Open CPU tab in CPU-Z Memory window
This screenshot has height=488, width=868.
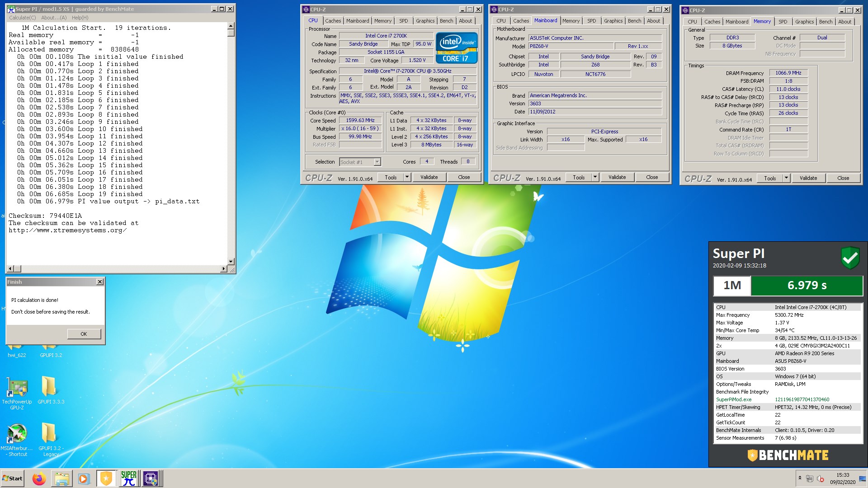[x=692, y=22]
